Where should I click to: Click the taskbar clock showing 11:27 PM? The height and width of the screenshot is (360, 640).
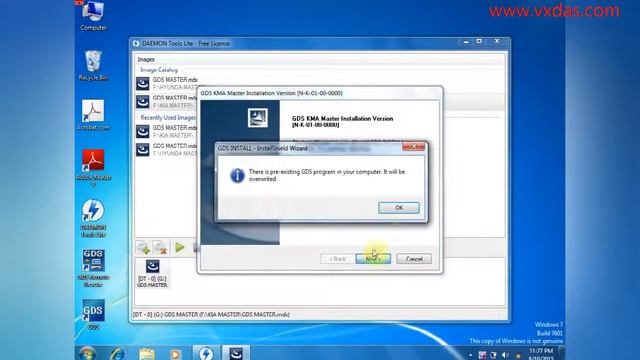click(541, 354)
